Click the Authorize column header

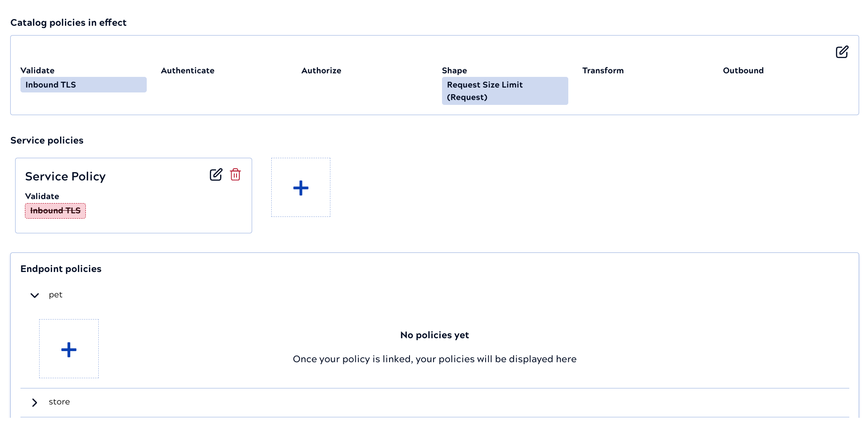point(321,71)
